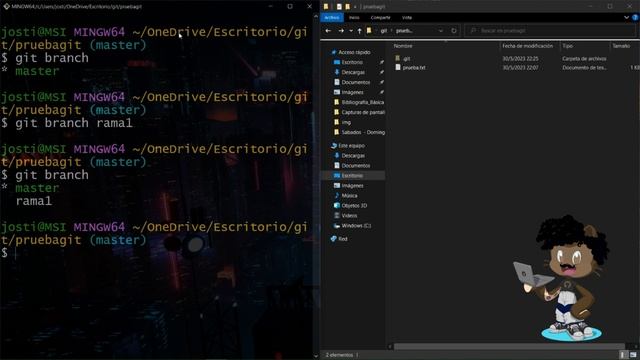640x360 pixels.
Task: Go up one folder level in Explorer
Action: point(359,31)
